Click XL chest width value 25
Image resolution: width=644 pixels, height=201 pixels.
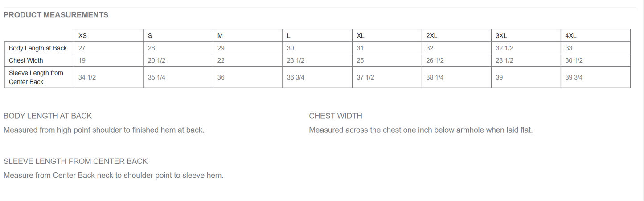pos(361,60)
